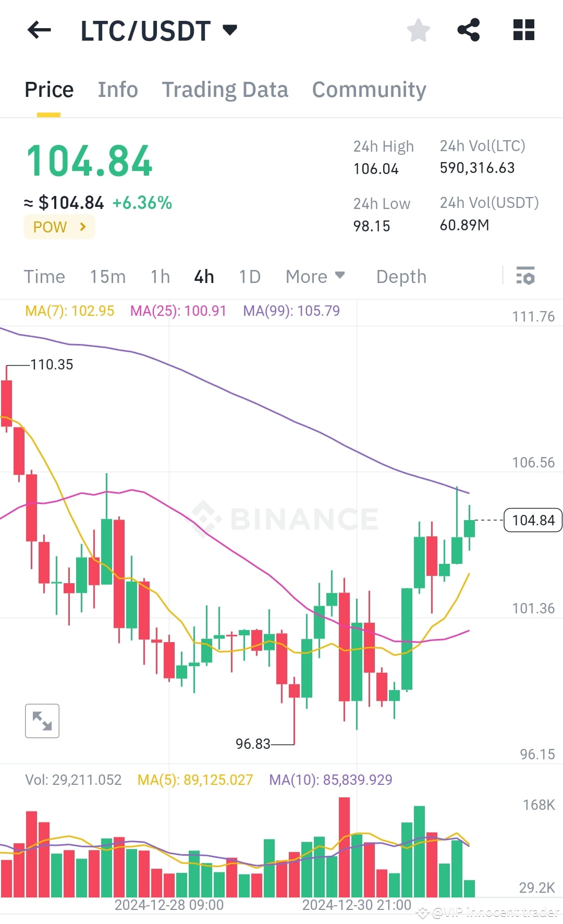Viewport: 563px width, 924px height.
Task: Expand chart to fullscreen mode
Action: coord(42,721)
